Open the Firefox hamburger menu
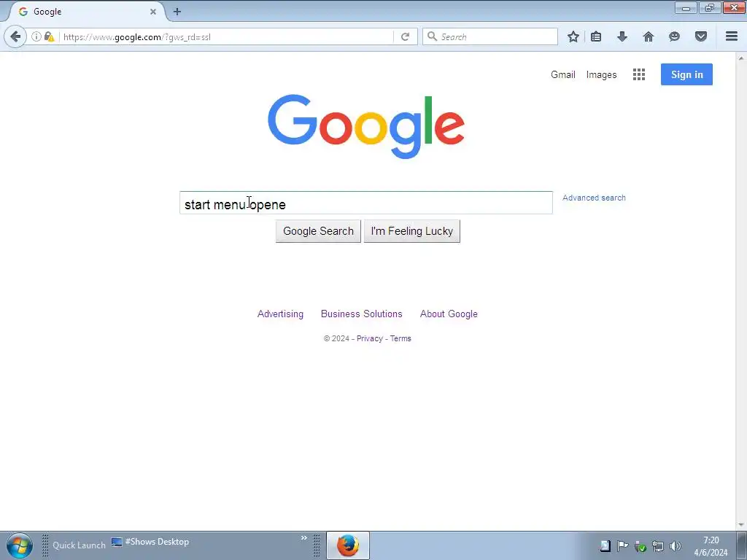This screenshot has height=560, width=747. coord(732,36)
